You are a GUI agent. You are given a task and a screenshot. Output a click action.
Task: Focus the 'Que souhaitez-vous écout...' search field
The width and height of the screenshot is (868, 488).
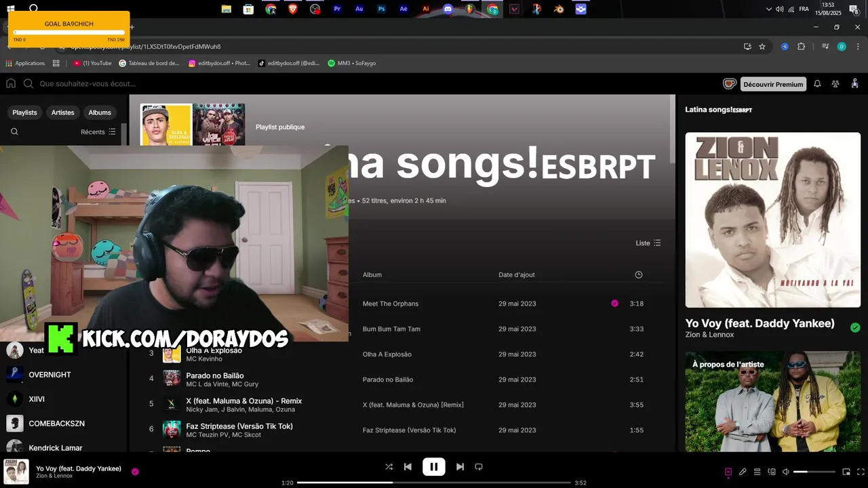click(88, 83)
